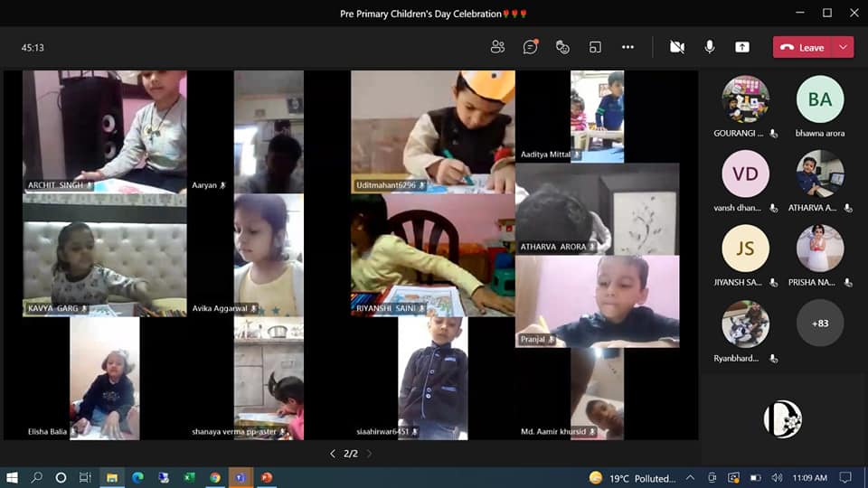
Task: Click Ryanbhard participant avatar
Action: (745, 324)
